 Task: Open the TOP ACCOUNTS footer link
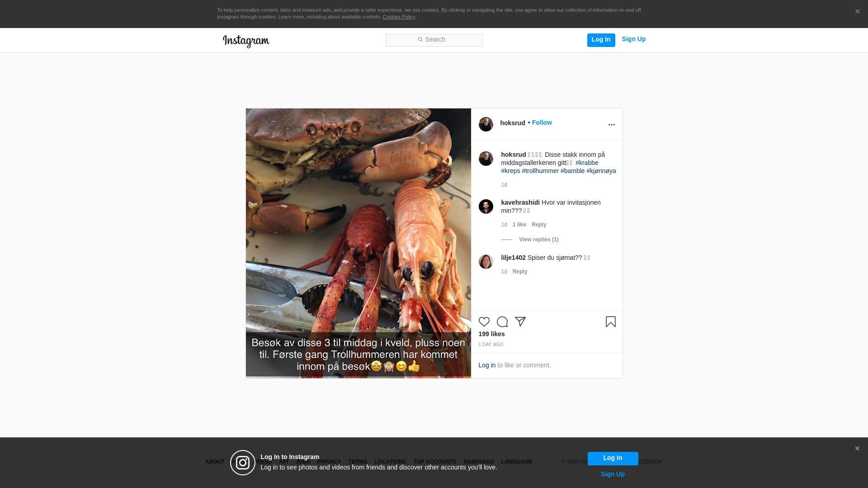(434, 462)
